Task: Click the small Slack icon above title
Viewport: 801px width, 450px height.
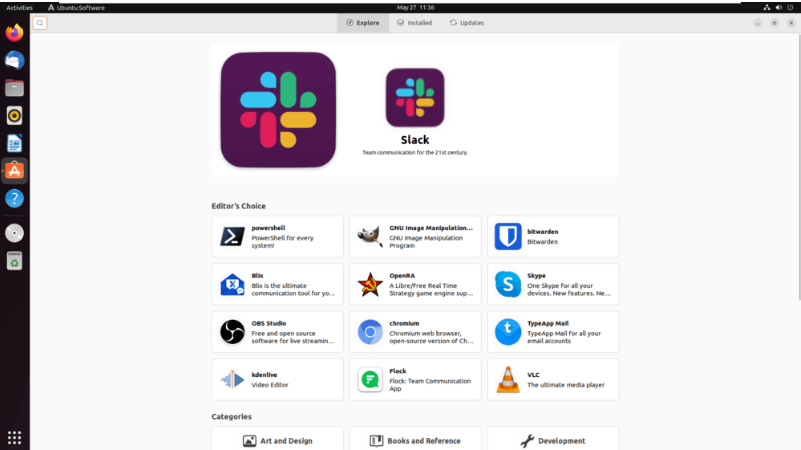Action: point(415,98)
